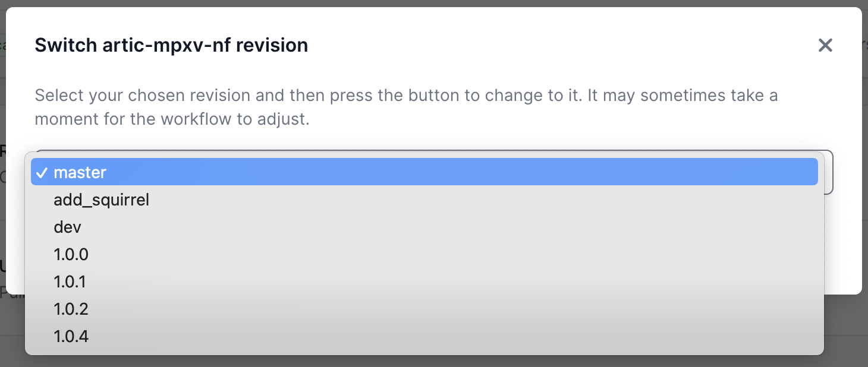
Task: Select version 1.0.0 from list
Action: (71, 255)
